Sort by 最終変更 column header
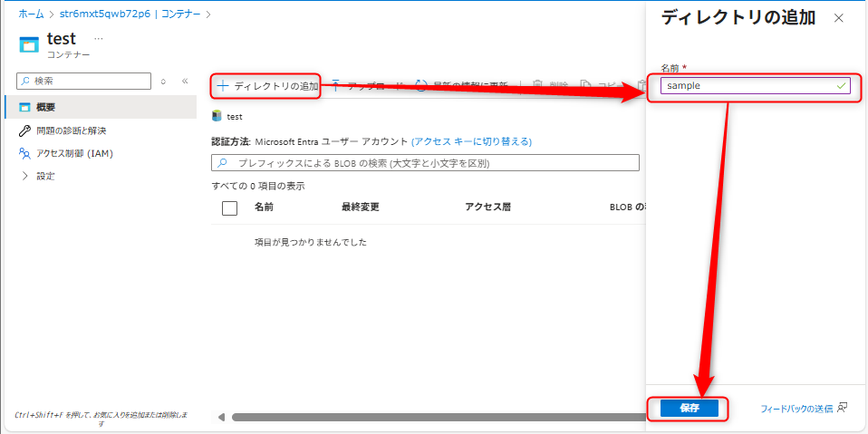Viewport: 868px width, 434px height. (x=361, y=207)
